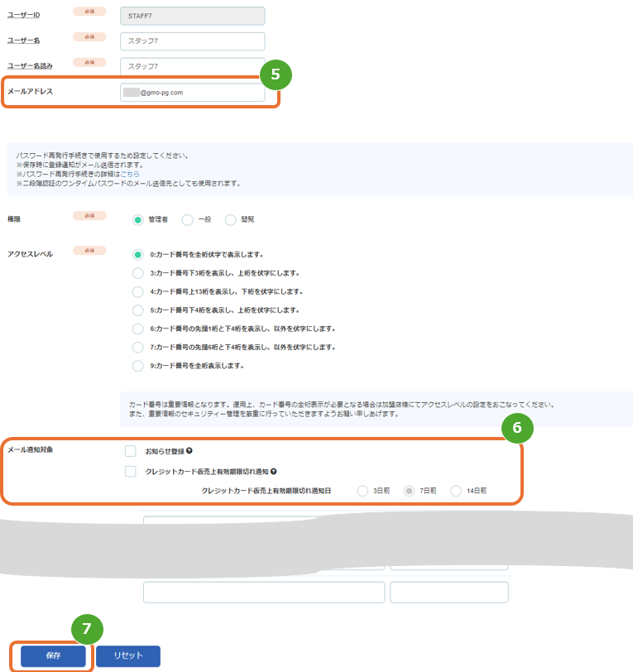
Task: Select 3日前 notification day
Action: tap(362, 491)
